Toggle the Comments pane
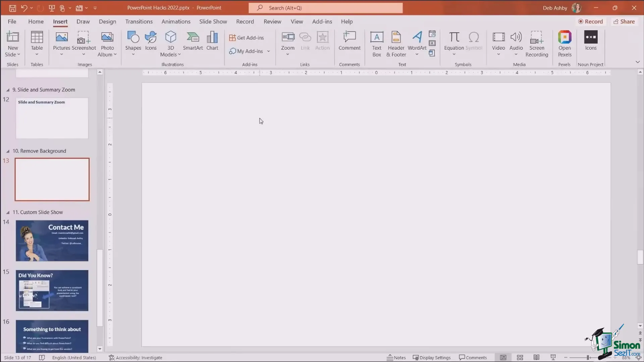This screenshot has height=362, width=644. (473, 358)
